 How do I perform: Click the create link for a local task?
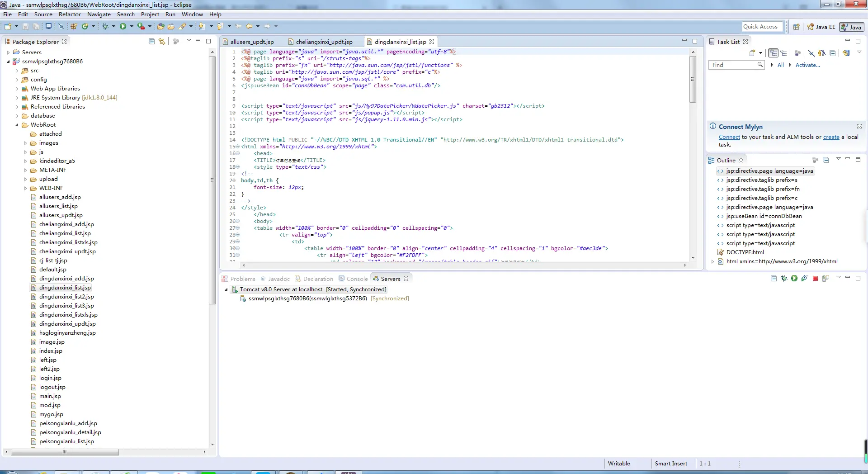[x=831, y=137]
